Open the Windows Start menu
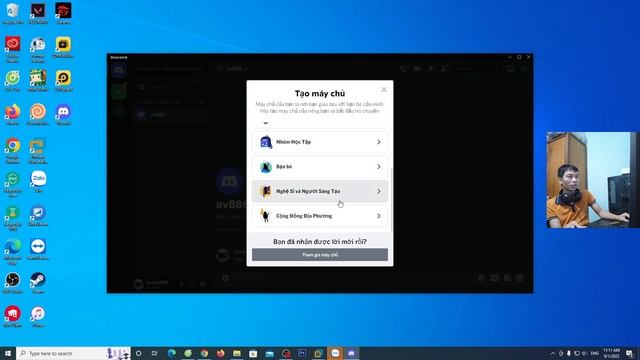The width and height of the screenshot is (640, 360). pyautogui.click(x=8, y=353)
